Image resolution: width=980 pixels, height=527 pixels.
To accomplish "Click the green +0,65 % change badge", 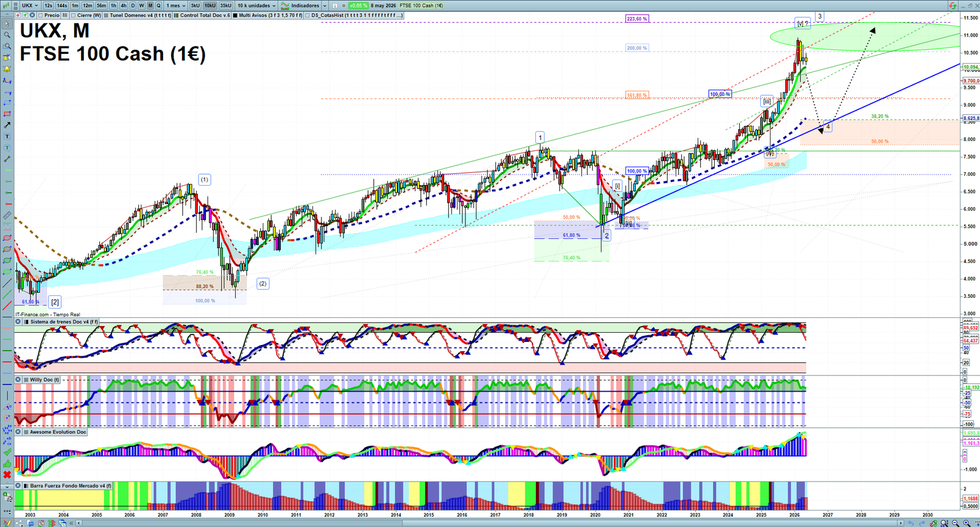I will [358, 6].
